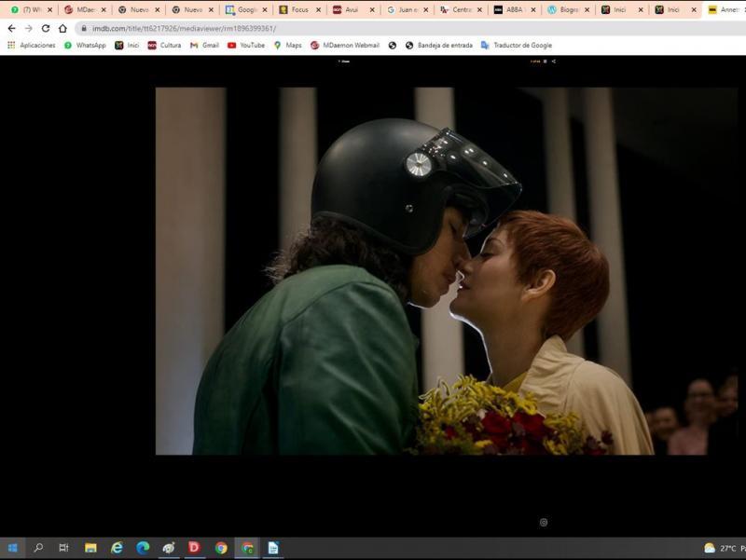746x560 pixels.
Task: View site security lock info
Action: click(84, 29)
